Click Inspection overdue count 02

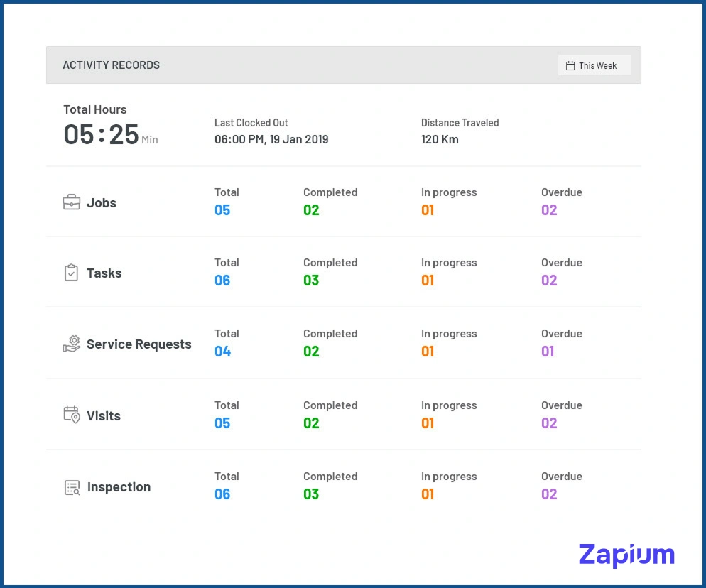click(549, 494)
